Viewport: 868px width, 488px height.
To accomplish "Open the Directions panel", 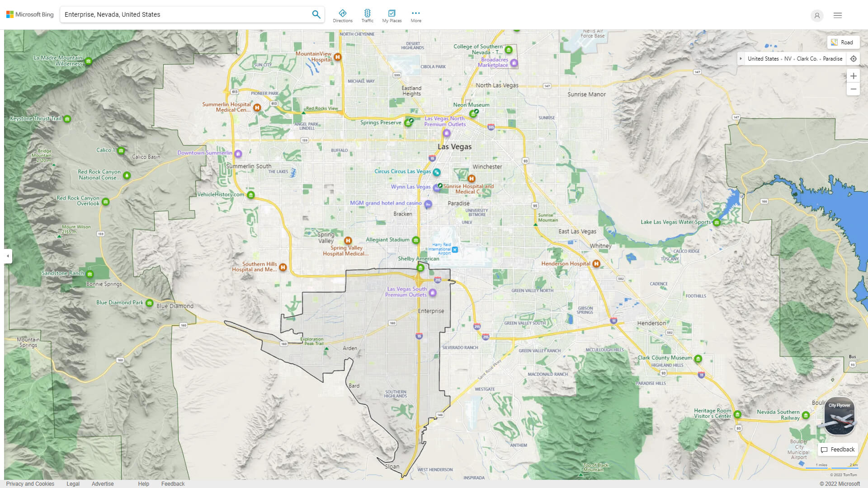I will 343,15.
